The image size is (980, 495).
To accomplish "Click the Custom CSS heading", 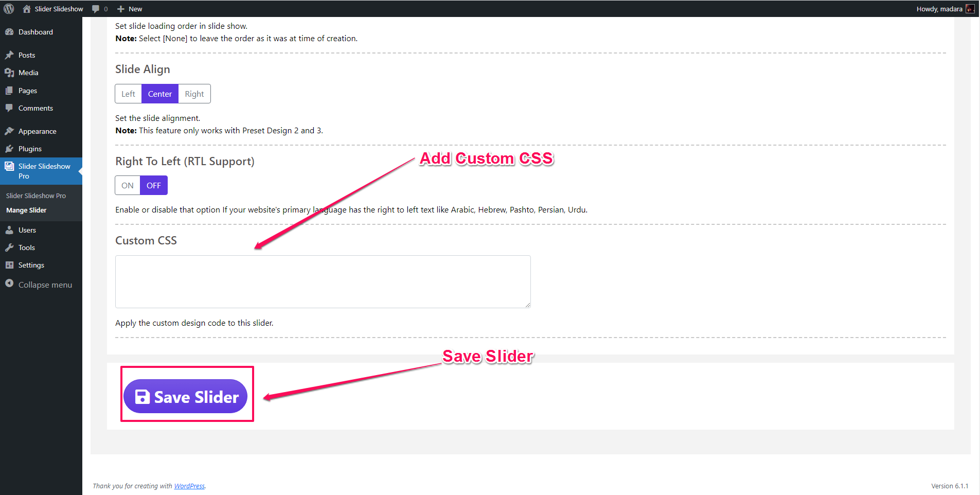I will click(146, 240).
